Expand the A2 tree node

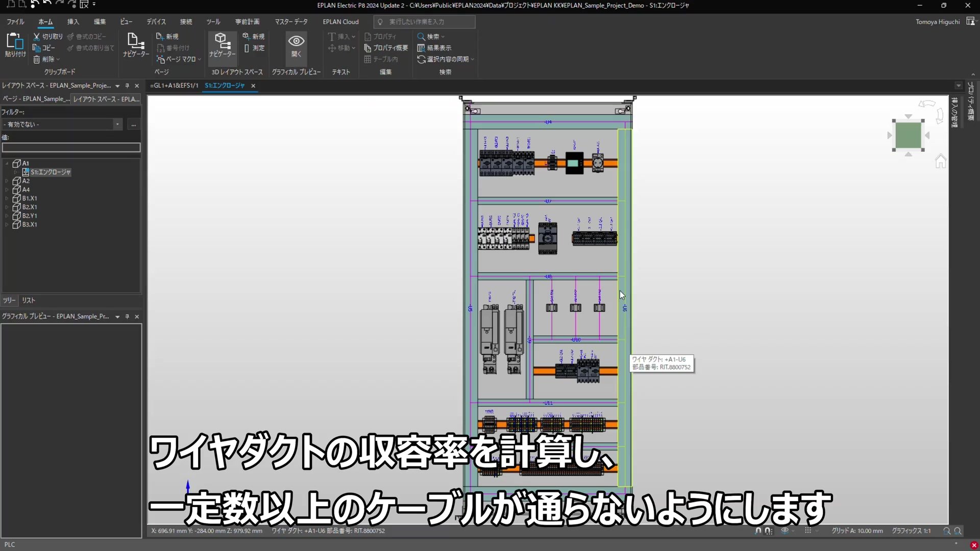7,181
